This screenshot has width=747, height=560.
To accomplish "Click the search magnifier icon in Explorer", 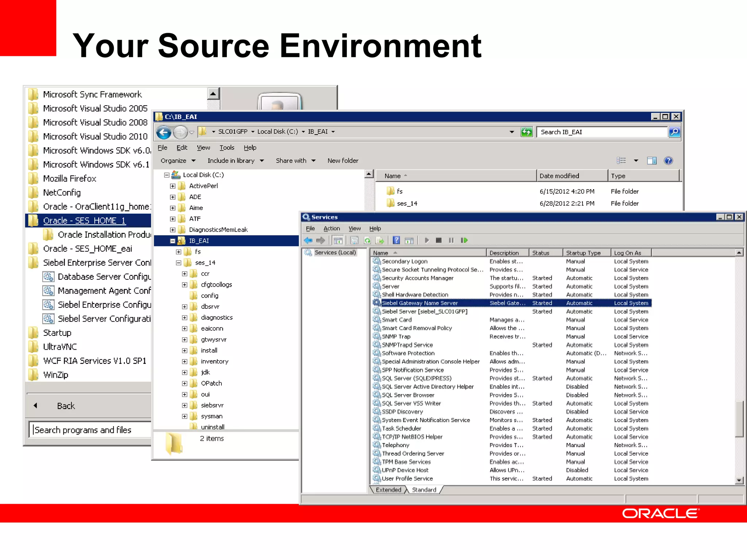I will tap(674, 132).
